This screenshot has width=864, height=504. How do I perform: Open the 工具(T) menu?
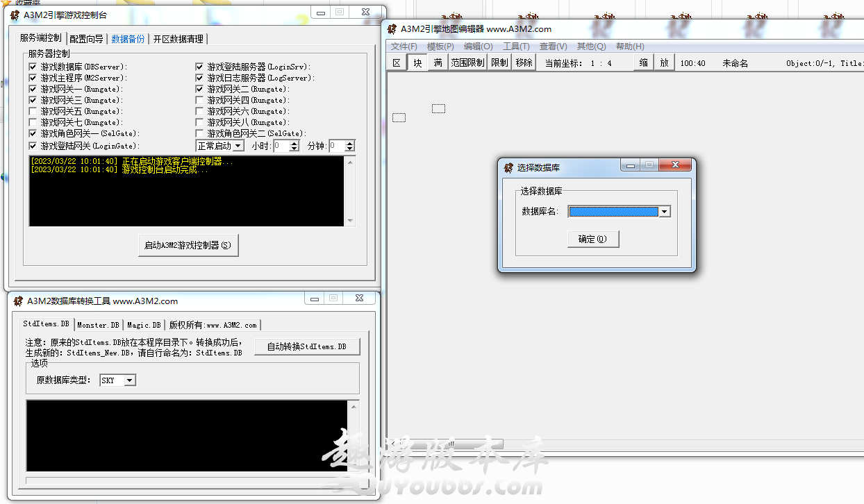pos(516,47)
